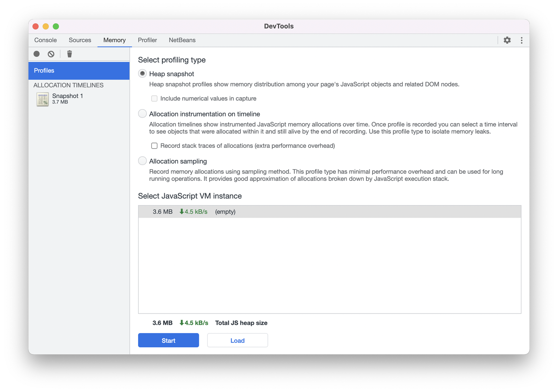Open the three-dot more options menu
Screen dimensions: 558x392
coord(521,40)
